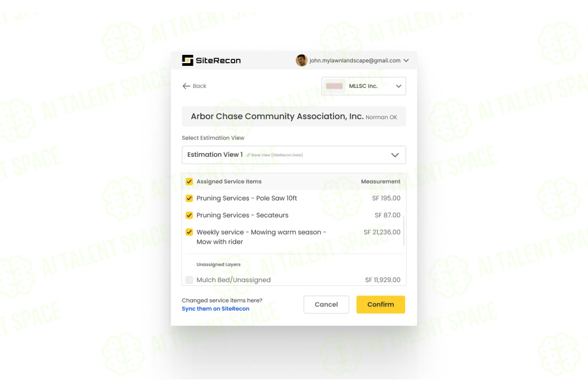Click the back arrow icon
The image size is (588, 392).
click(x=186, y=86)
